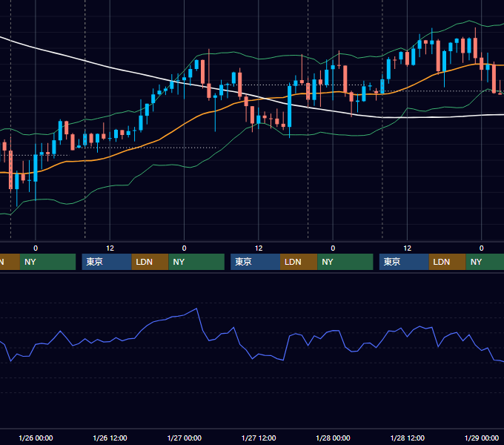The height and width of the screenshot is (445, 504).
Task: Click the 1/26 00:00 date label
Action: (36, 438)
